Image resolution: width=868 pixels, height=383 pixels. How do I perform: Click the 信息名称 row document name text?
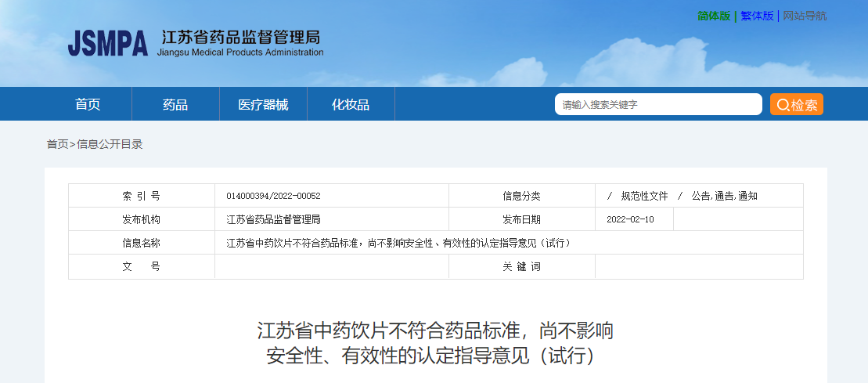pos(398,243)
